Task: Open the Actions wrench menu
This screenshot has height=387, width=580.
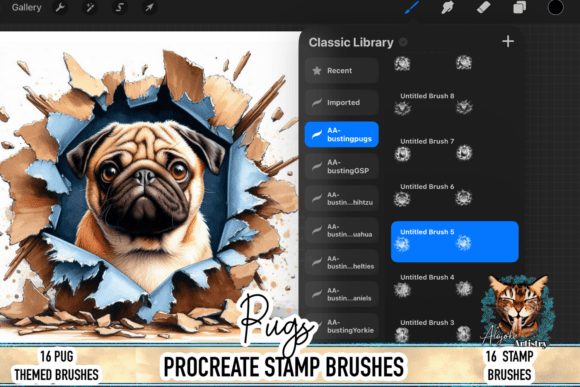Action: coord(61,7)
